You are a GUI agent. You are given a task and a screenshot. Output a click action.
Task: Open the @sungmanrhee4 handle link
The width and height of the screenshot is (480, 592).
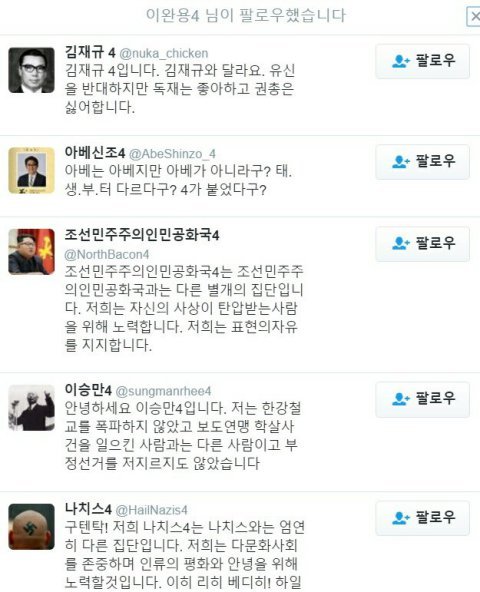click(163, 391)
